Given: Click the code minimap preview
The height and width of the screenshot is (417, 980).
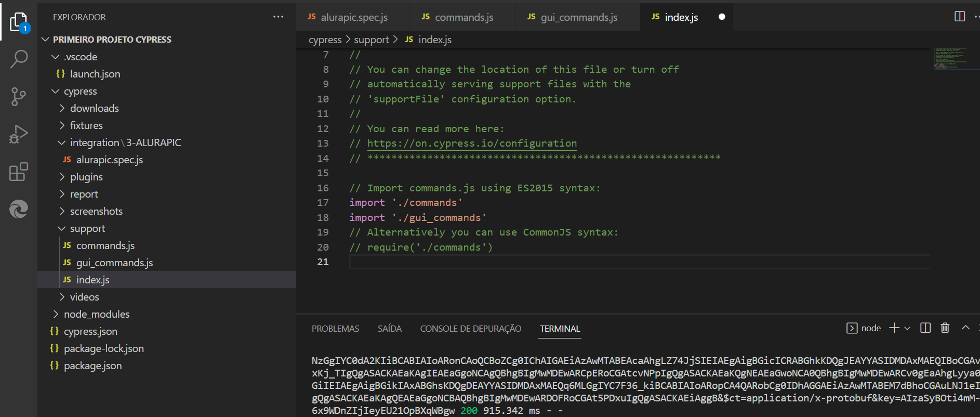Looking at the screenshot, I should 950,58.
